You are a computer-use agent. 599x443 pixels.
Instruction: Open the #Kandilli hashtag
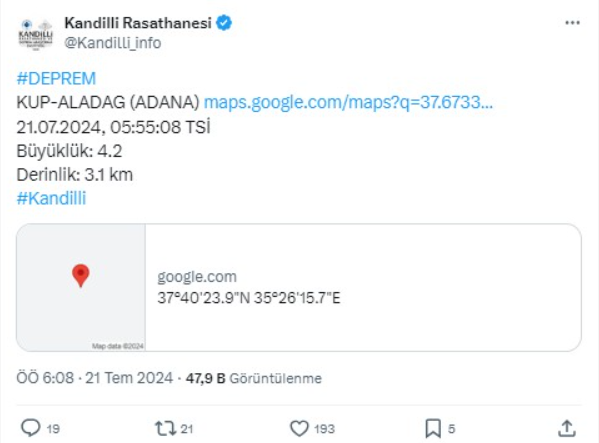click(51, 199)
